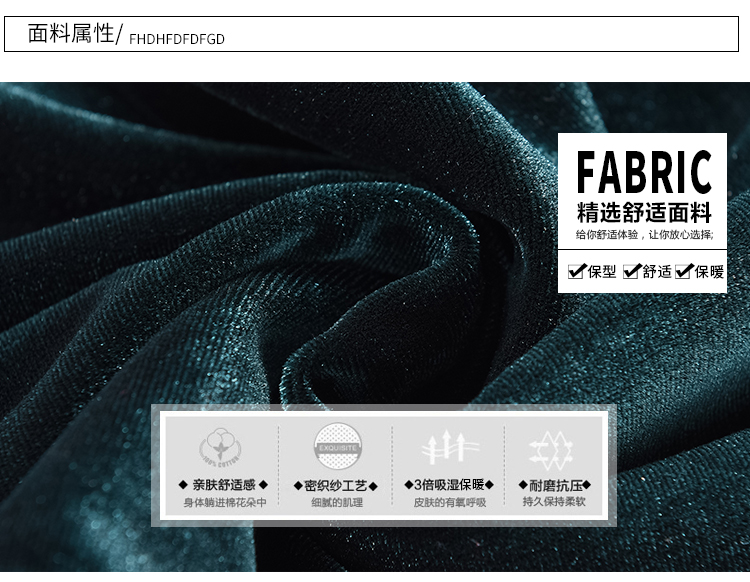Click the 细腻的肌理 caption
The image size is (750, 582).
pyautogui.click(x=337, y=503)
